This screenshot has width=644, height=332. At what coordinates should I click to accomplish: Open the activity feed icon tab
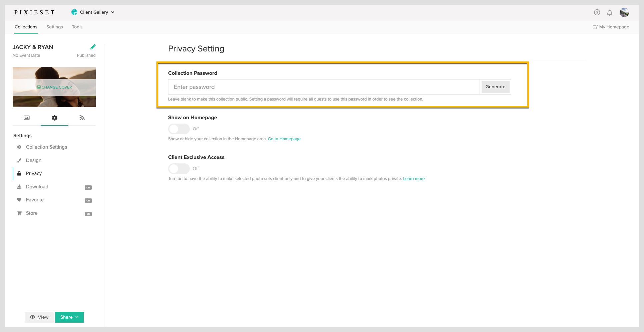point(82,118)
